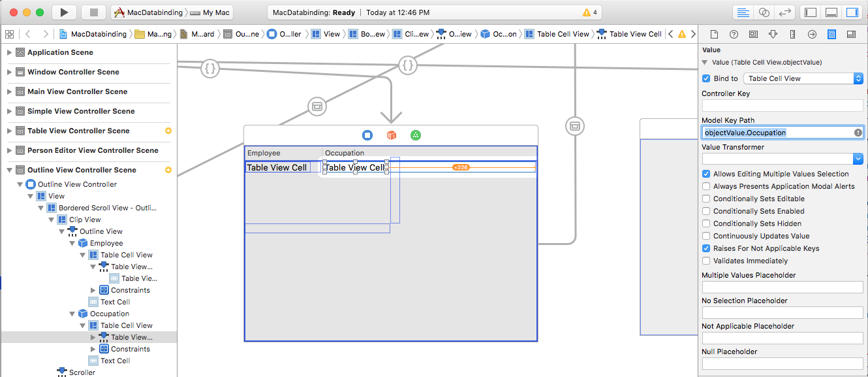The width and height of the screenshot is (868, 377).
Task: Expand the Window Controller Scene
Action: coord(9,72)
